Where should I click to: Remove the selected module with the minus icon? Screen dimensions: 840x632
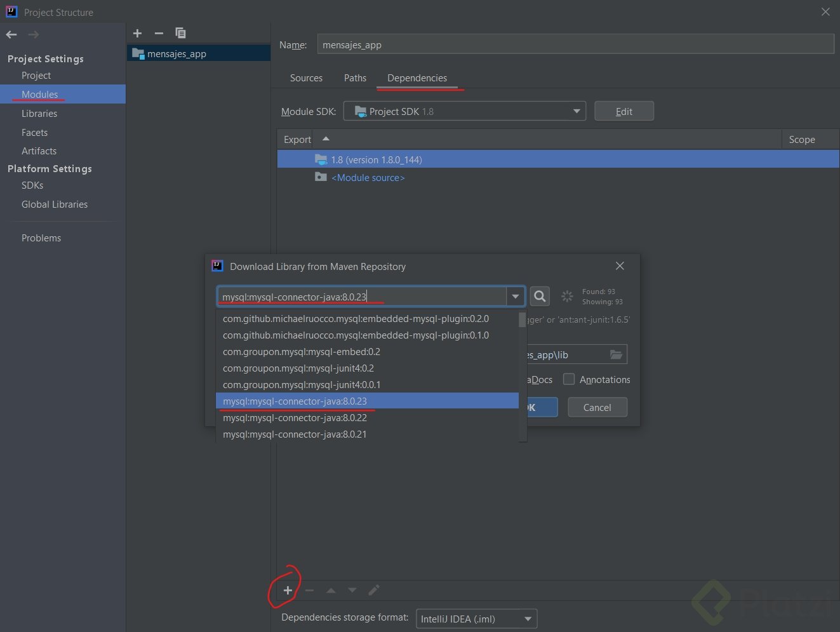point(159,33)
